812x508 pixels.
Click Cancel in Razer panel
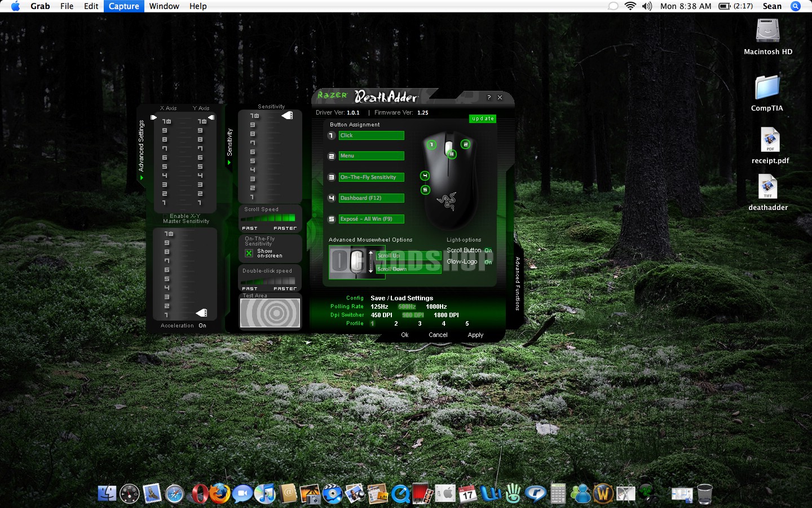pyautogui.click(x=438, y=335)
